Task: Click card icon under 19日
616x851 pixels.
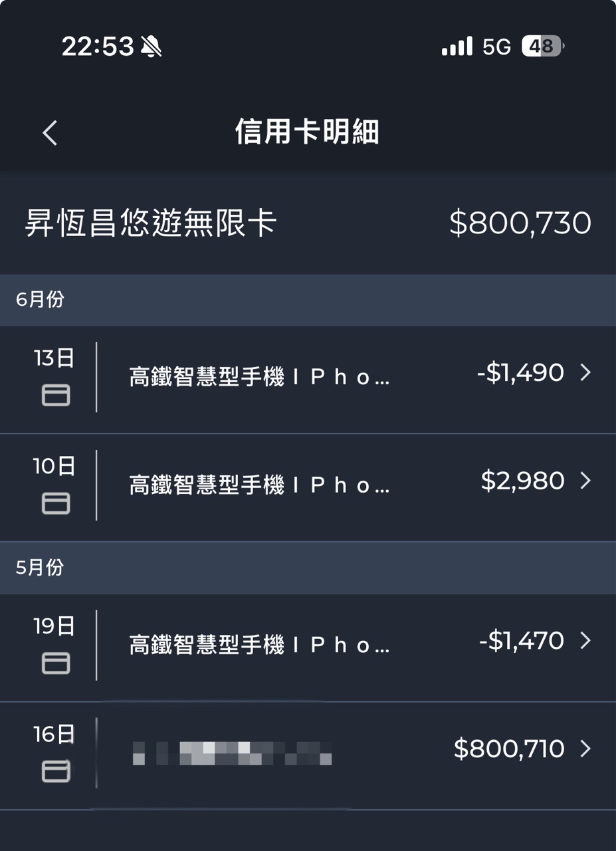Action: tap(56, 664)
